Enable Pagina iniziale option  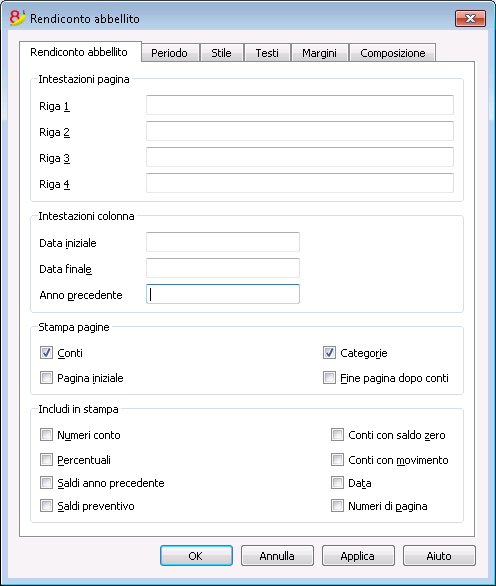(x=46, y=378)
